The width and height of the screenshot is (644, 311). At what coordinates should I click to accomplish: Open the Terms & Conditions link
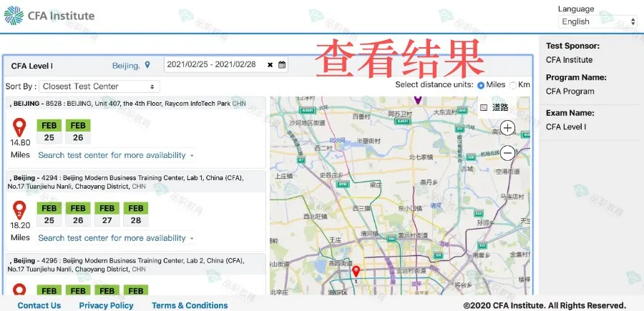190,306
